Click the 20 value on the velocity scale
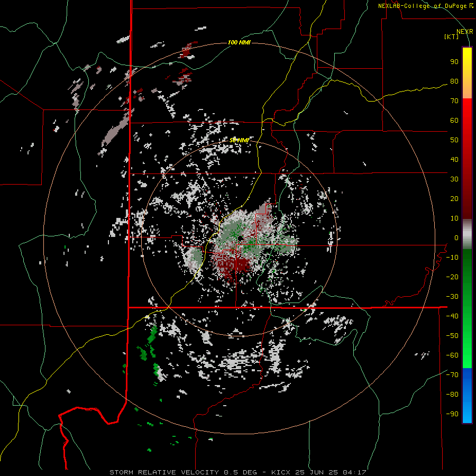Viewport: 476px width, 476px height. [x=454, y=199]
